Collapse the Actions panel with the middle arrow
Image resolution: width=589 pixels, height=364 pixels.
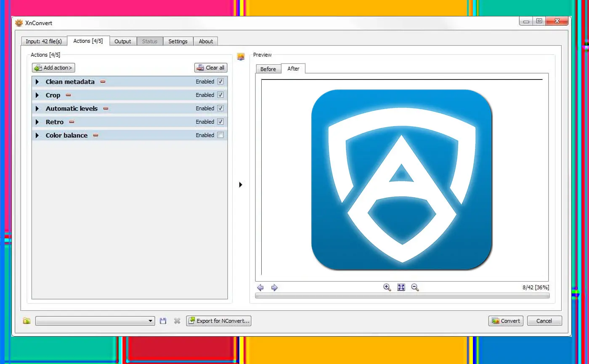point(241,185)
